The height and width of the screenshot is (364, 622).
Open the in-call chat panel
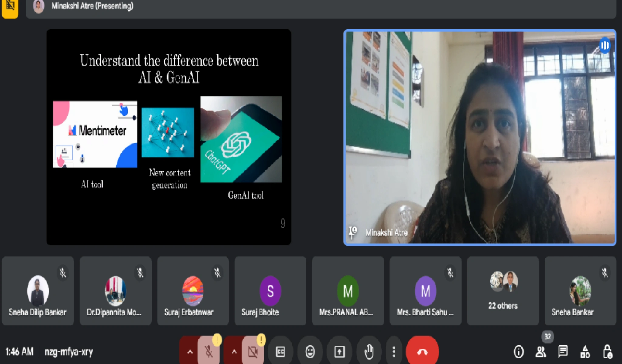(563, 352)
